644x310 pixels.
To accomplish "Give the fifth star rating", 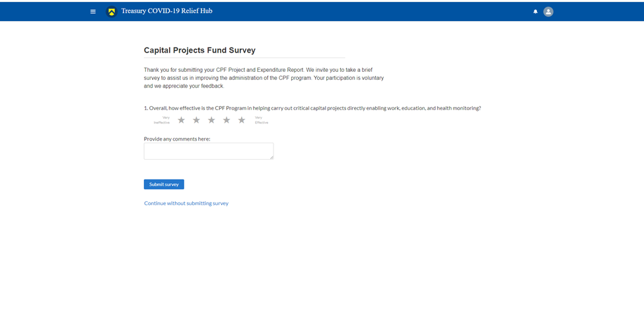I will click(x=242, y=120).
